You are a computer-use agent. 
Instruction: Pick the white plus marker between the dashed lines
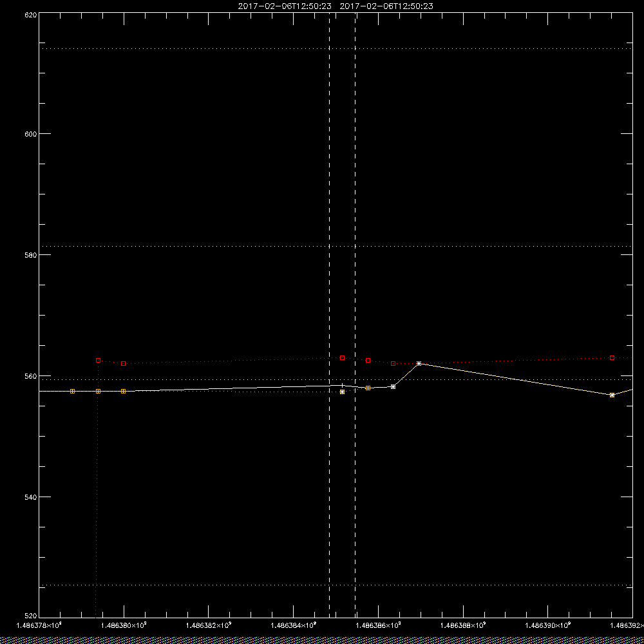coord(342,385)
